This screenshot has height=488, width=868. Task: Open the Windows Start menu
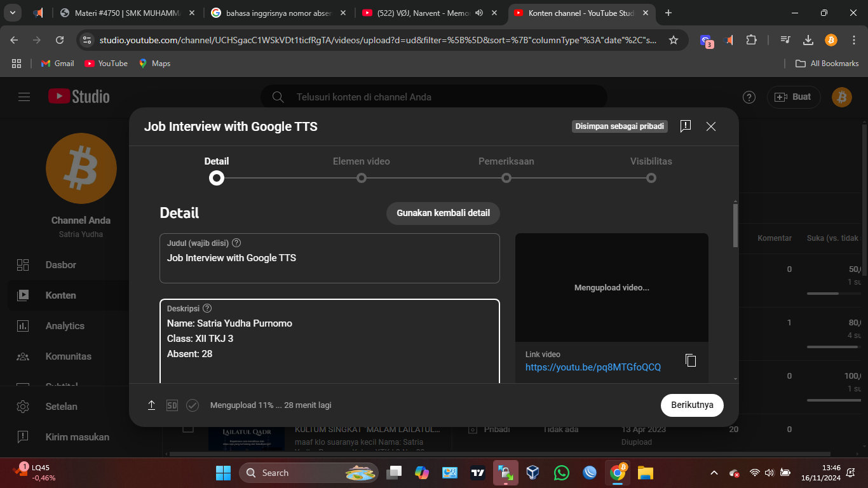pos(223,473)
